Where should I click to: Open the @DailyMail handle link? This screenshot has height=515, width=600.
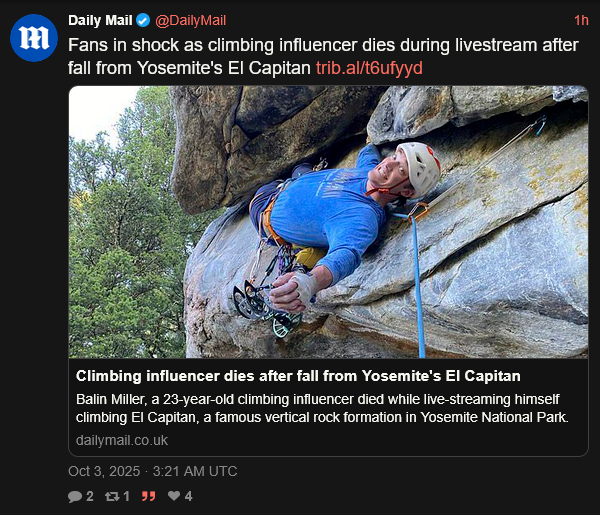click(x=190, y=20)
